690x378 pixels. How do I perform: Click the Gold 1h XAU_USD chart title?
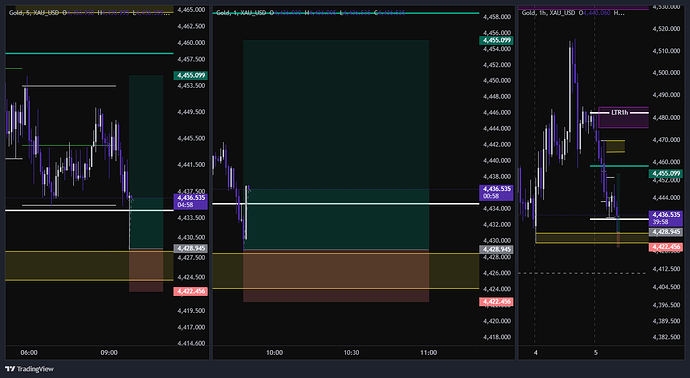tap(548, 13)
